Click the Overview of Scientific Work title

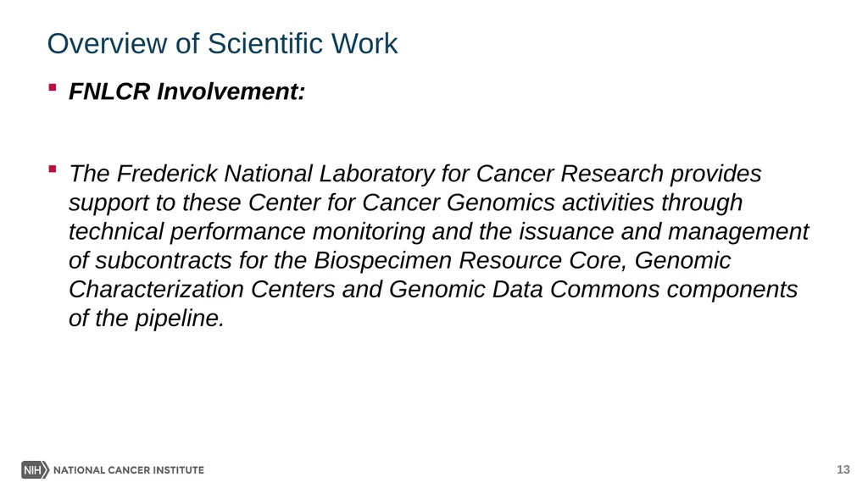click(223, 43)
